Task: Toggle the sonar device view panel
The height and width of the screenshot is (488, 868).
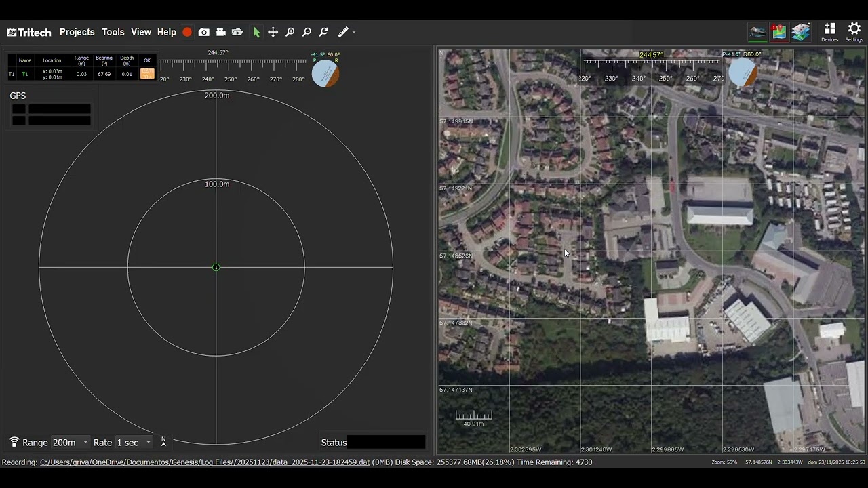Action: coord(757,32)
